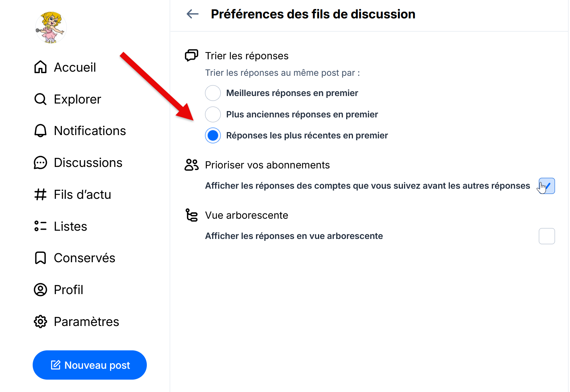Click the Conservés bookmark icon
Screen dimensions: 570x392
click(x=41, y=258)
